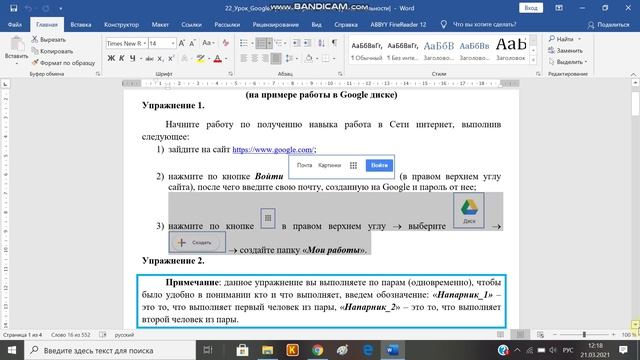The image size is (640, 360).
Task: Click the Поделиться (Share) button
Action: [x=609, y=24]
